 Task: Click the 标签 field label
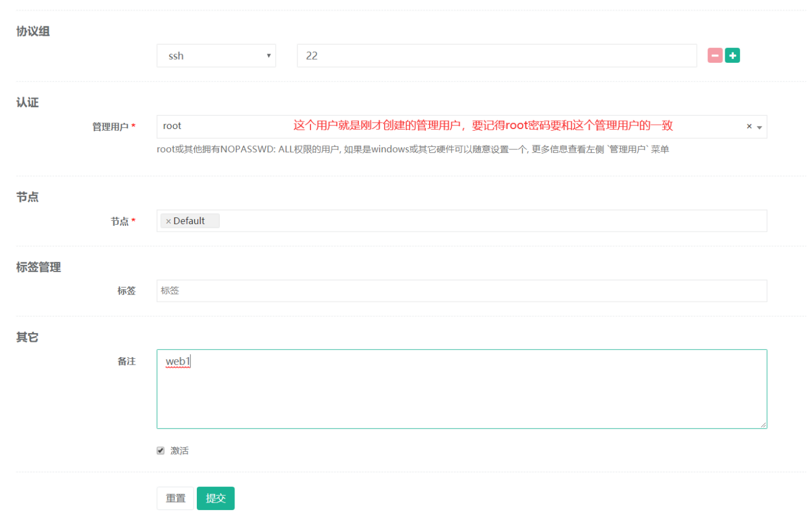pyautogui.click(x=127, y=291)
